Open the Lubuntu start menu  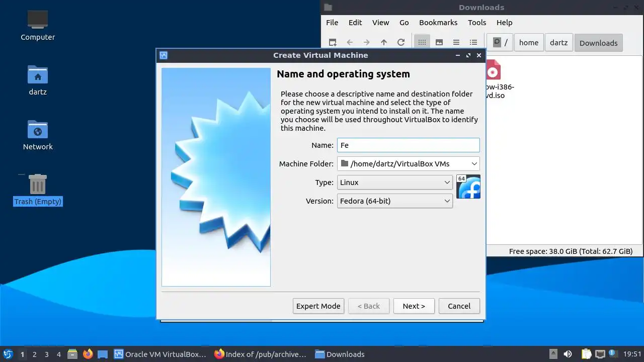[x=8, y=354]
